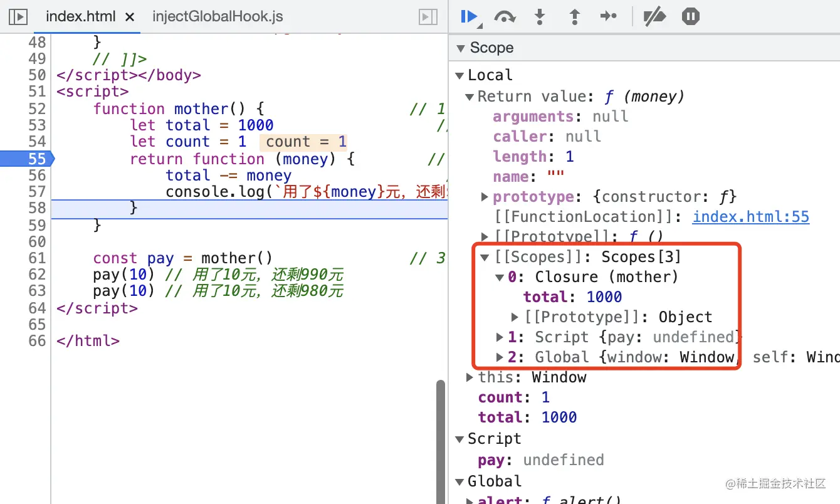Expand [[Prototype]]: Object entry

point(515,317)
